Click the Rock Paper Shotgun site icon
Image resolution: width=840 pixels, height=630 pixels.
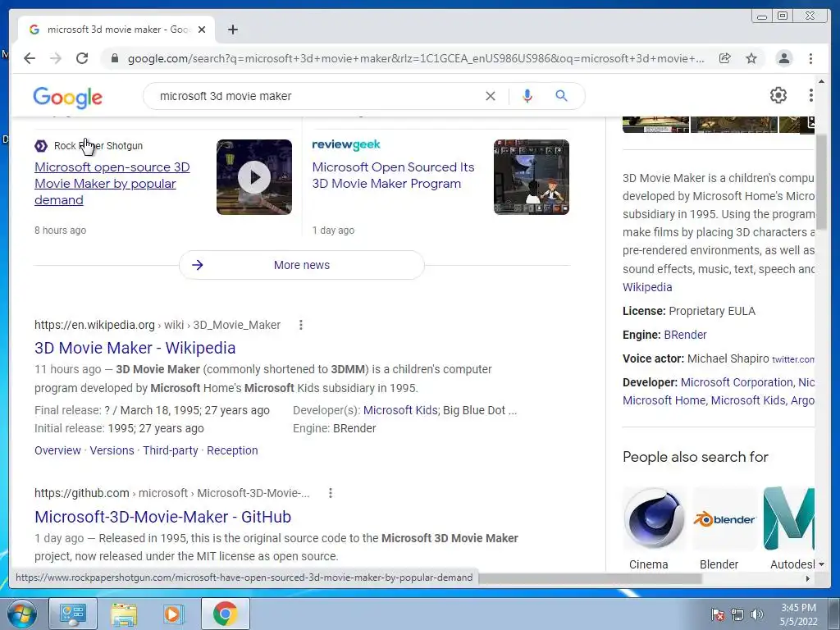[41, 146]
